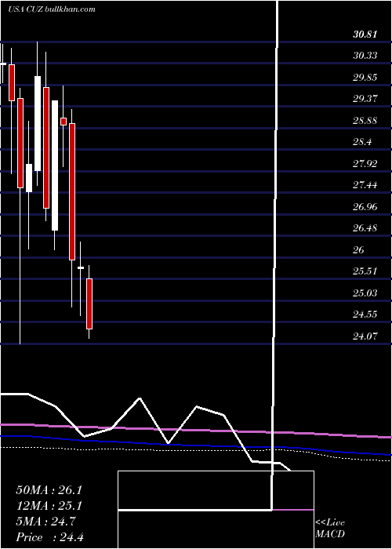Click the 'Price : 24.4' readout

click(x=49, y=537)
